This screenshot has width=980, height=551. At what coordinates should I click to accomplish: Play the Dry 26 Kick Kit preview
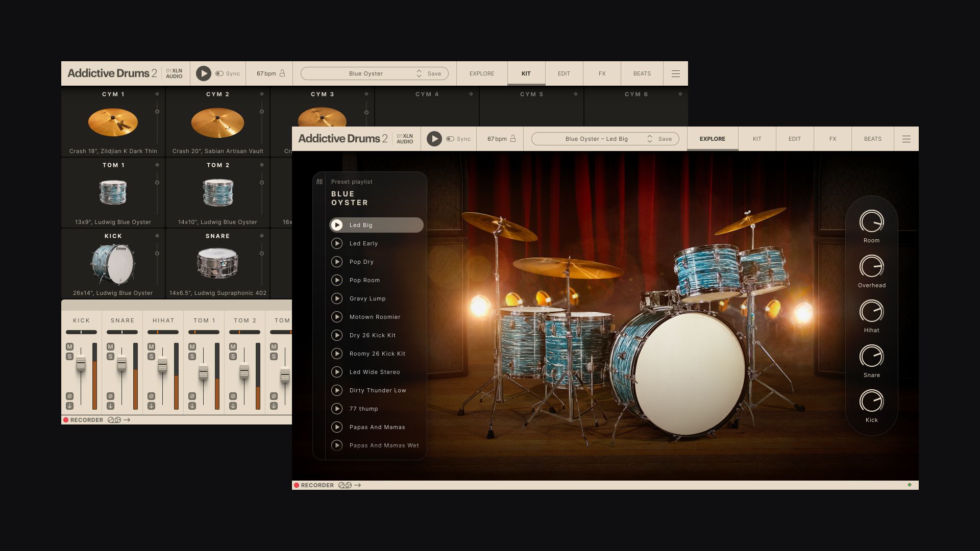pos(337,335)
